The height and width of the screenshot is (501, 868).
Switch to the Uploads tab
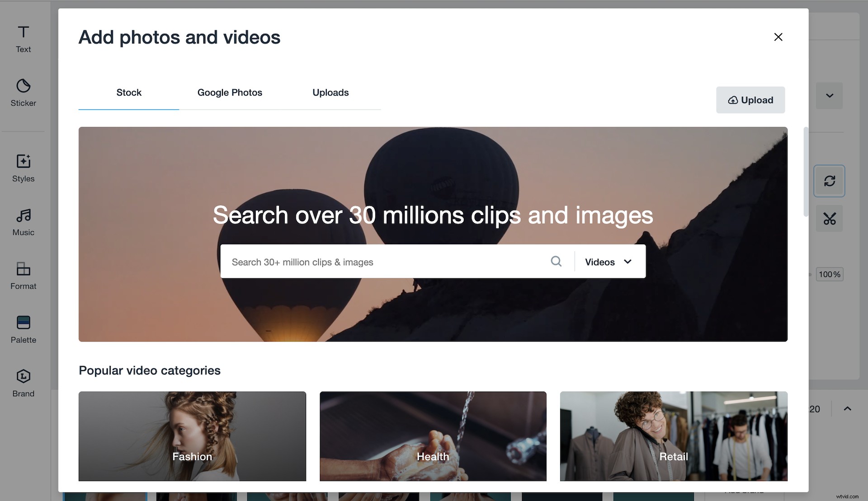330,93
